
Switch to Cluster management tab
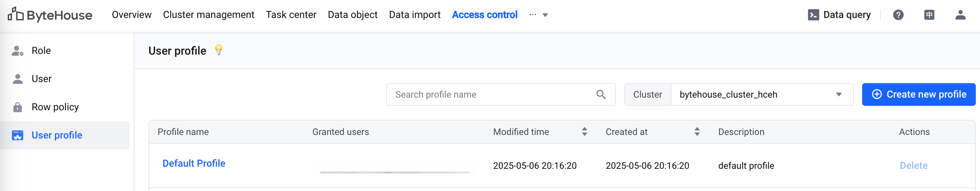pyautogui.click(x=209, y=15)
